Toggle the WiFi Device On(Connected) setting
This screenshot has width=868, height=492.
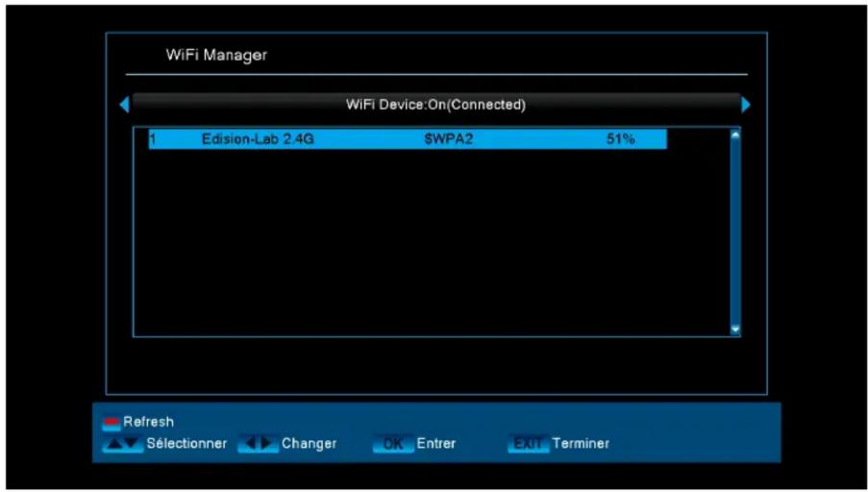point(435,105)
